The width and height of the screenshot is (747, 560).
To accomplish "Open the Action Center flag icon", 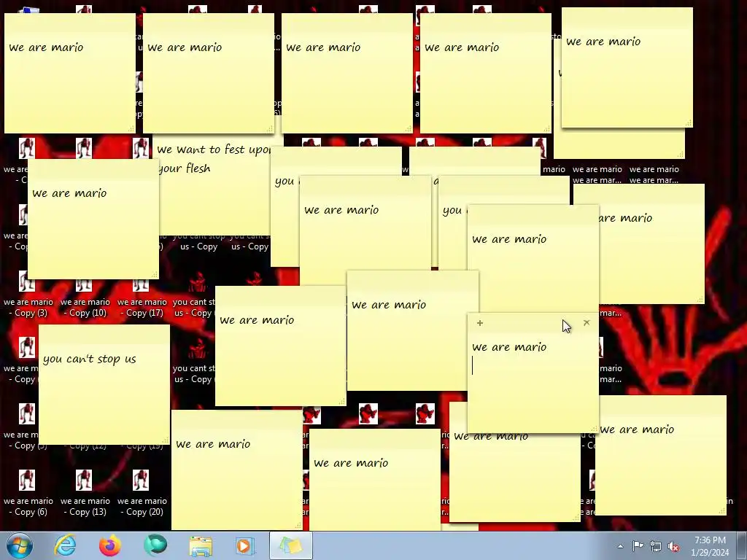I will tap(638, 546).
